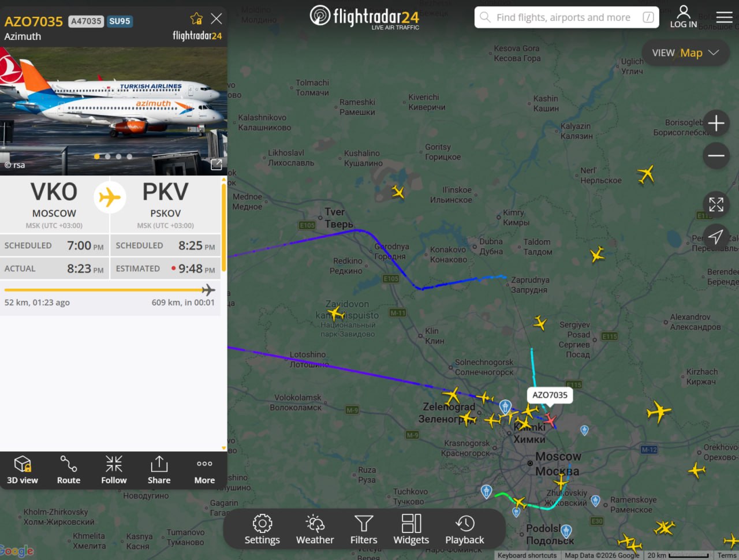Open the Widgets menu
Viewport: 739px width, 560px height.
click(411, 529)
